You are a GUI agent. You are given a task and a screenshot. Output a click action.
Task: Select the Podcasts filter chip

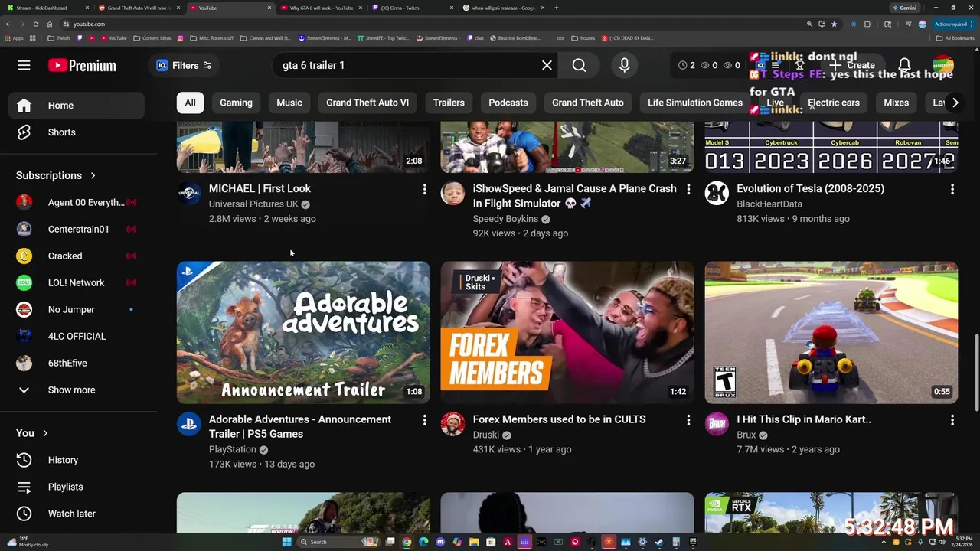point(508,103)
